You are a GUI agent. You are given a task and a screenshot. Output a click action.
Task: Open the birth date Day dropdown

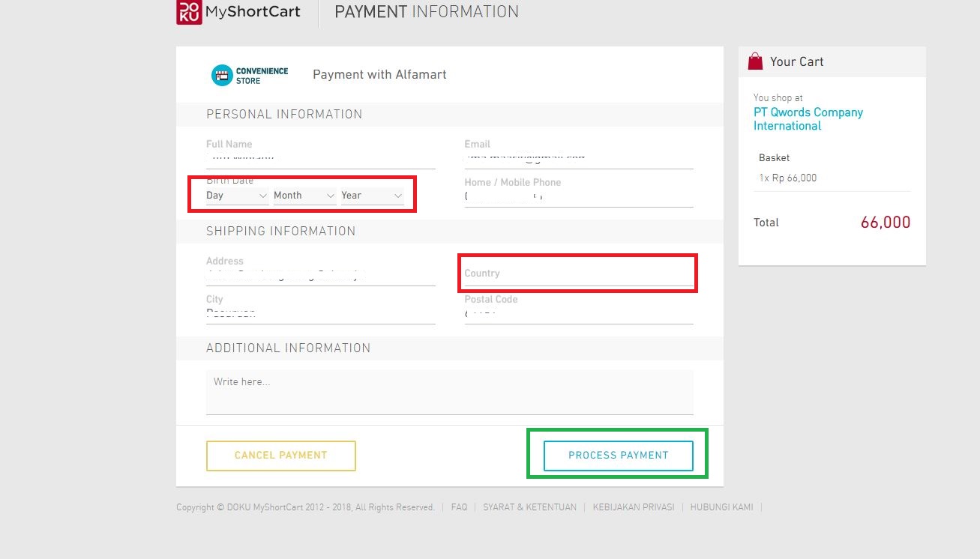point(236,196)
